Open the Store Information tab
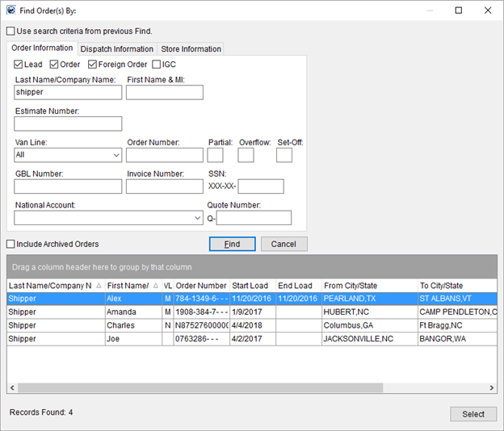The image size is (504, 431). coord(191,49)
